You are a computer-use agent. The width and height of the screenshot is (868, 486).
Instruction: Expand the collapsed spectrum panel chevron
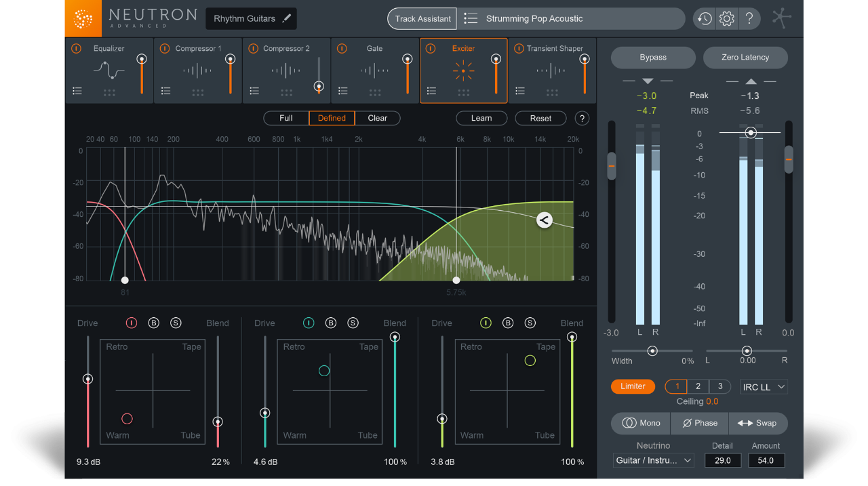[544, 220]
